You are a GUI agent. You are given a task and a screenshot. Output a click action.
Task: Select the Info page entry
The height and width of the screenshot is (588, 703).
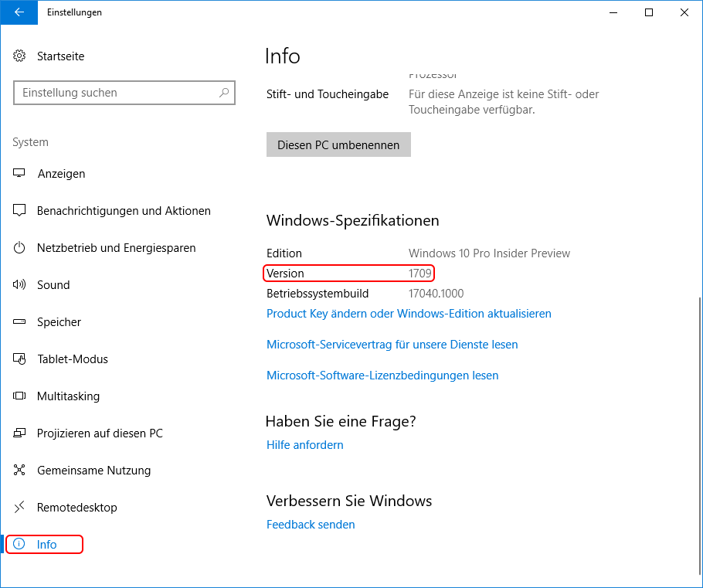coord(46,545)
